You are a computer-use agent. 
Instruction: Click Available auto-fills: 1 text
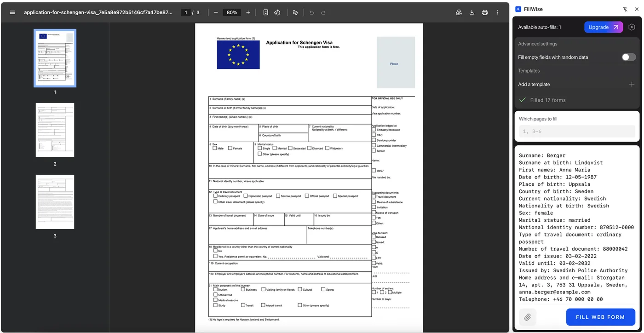540,27
